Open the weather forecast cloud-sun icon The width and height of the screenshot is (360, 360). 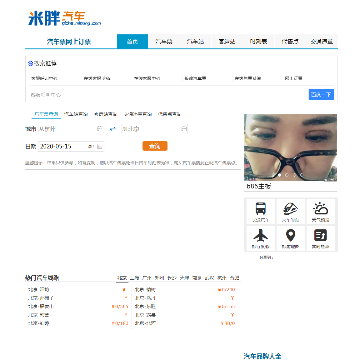coord(321,209)
